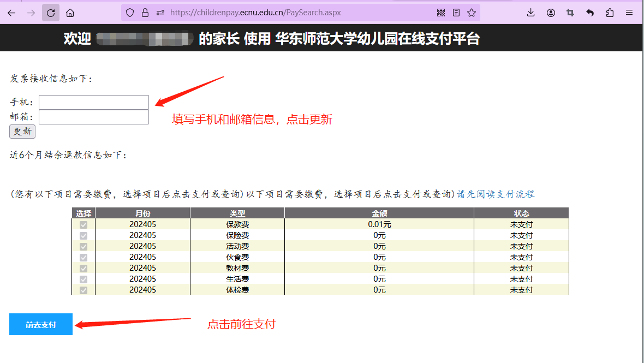Open the browser downloads panel
This screenshot has width=644, height=363.
click(x=531, y=13)
